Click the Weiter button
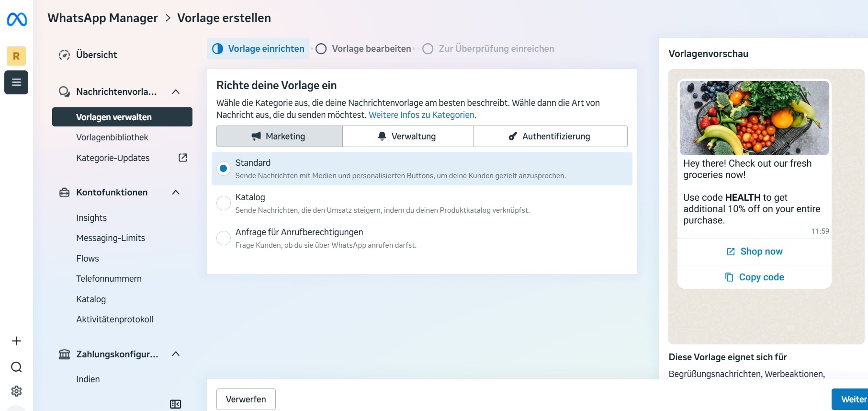Screen dimensions: 868x411 [850, 399]
